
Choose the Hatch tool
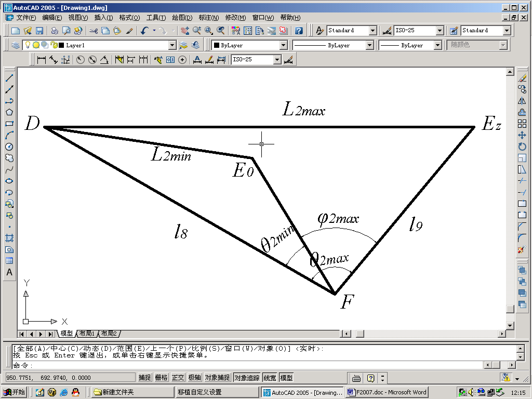click(9, 238)
